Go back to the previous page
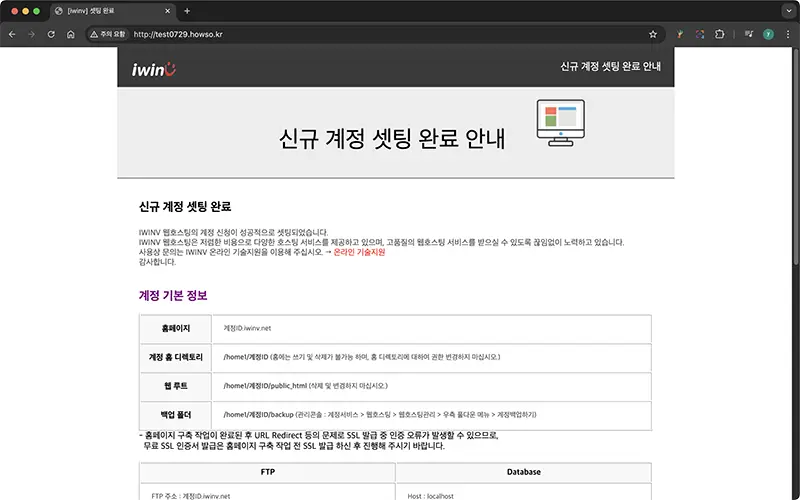Image resolution: width=800 pixels, height=500 pixels. coord(12,34)
